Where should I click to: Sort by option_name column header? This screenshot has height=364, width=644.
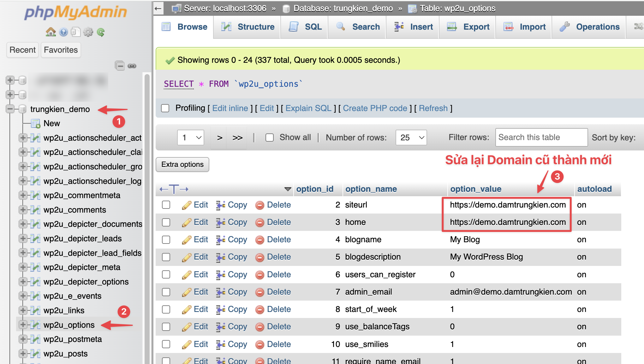click(371, 189)
